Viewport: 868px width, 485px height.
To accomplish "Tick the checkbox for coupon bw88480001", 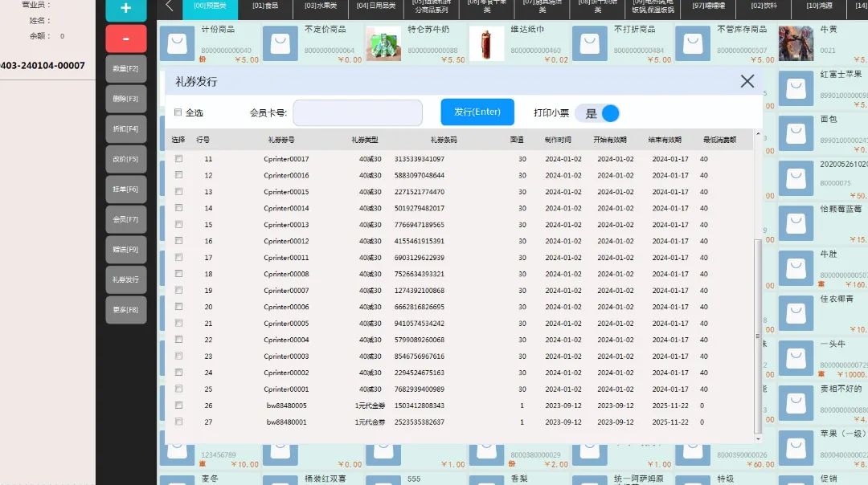I will pos(178,422).
